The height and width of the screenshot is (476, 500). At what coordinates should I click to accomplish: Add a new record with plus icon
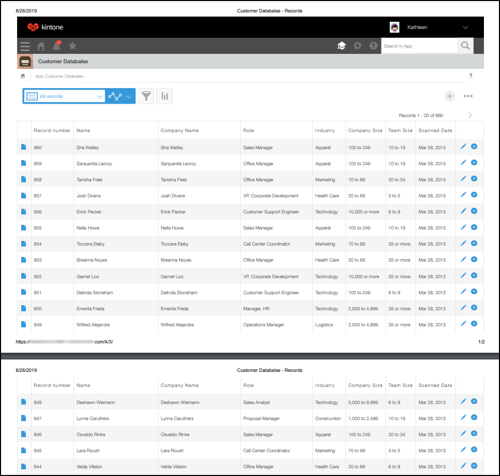(450, 96)
